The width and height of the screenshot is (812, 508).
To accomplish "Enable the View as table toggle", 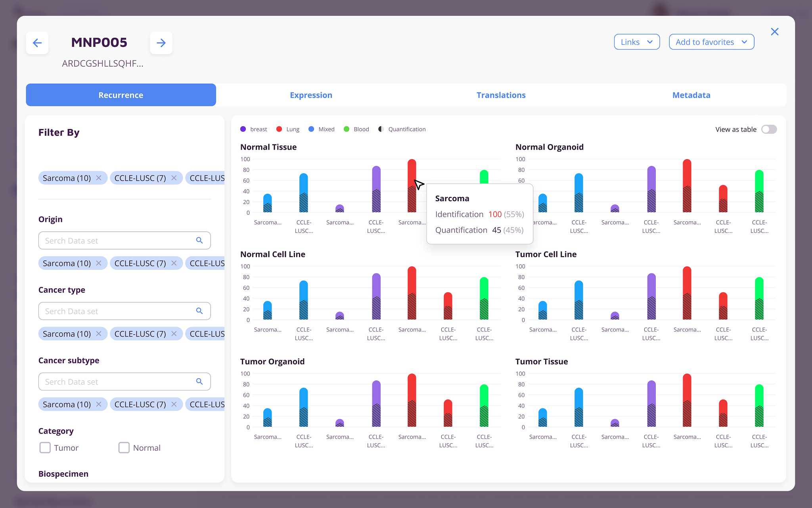I will point(769,129).
